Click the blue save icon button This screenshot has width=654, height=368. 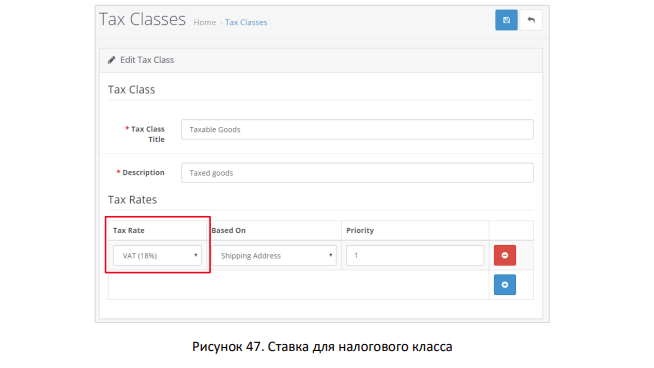(x=506, y=20)
